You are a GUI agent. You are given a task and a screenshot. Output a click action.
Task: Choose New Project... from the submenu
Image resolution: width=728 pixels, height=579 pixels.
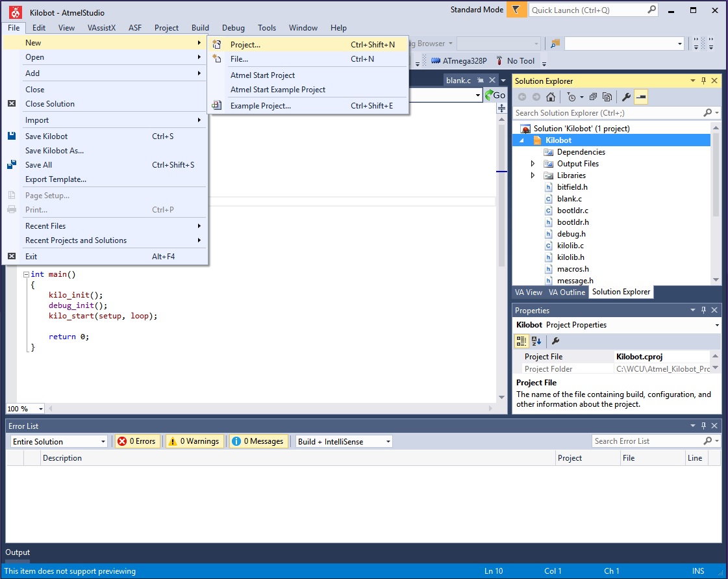click(308, 45)
